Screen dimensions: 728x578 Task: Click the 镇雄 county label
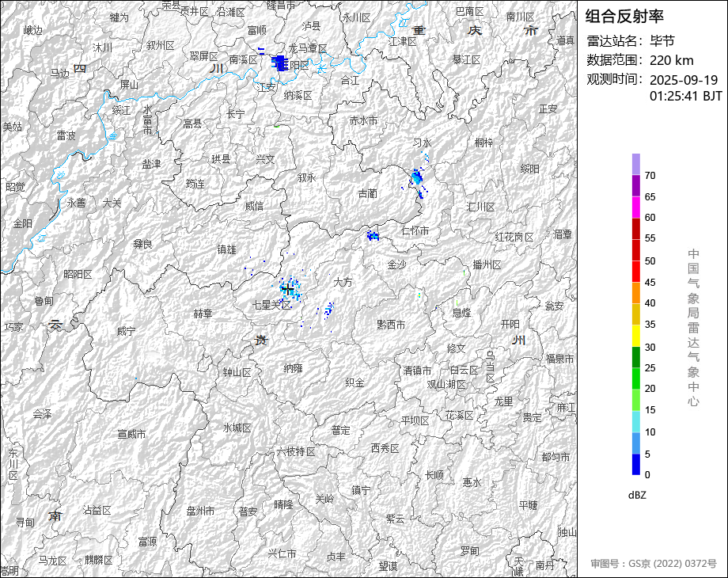coord(227,249)
